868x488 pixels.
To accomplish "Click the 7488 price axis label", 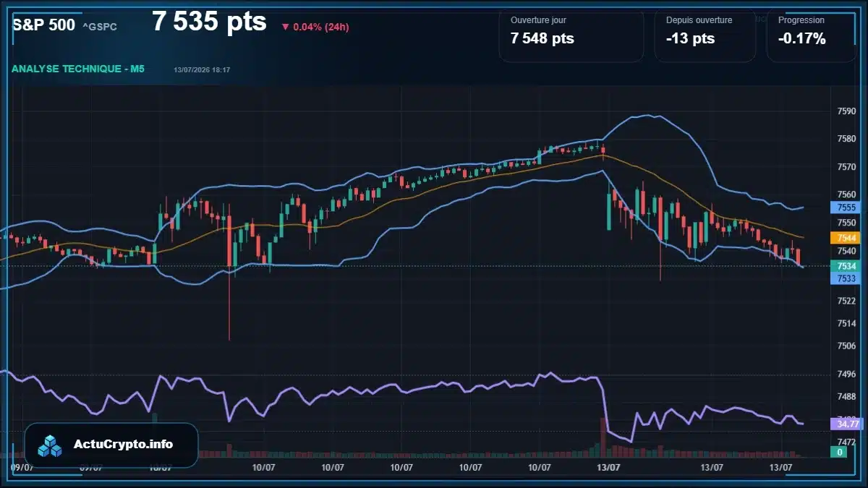I will (x=846, y=396).
